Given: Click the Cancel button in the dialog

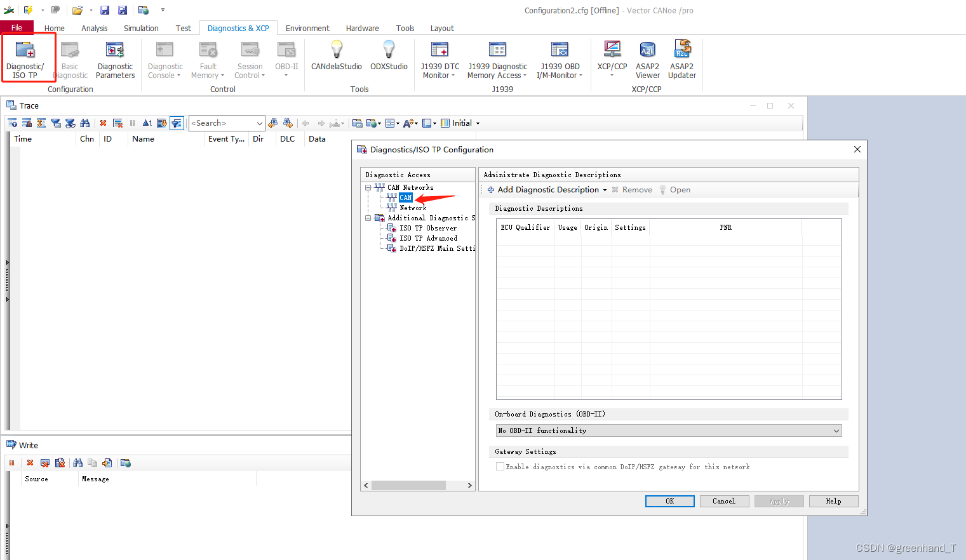Looking at the screenshot, I should (724, 501).
